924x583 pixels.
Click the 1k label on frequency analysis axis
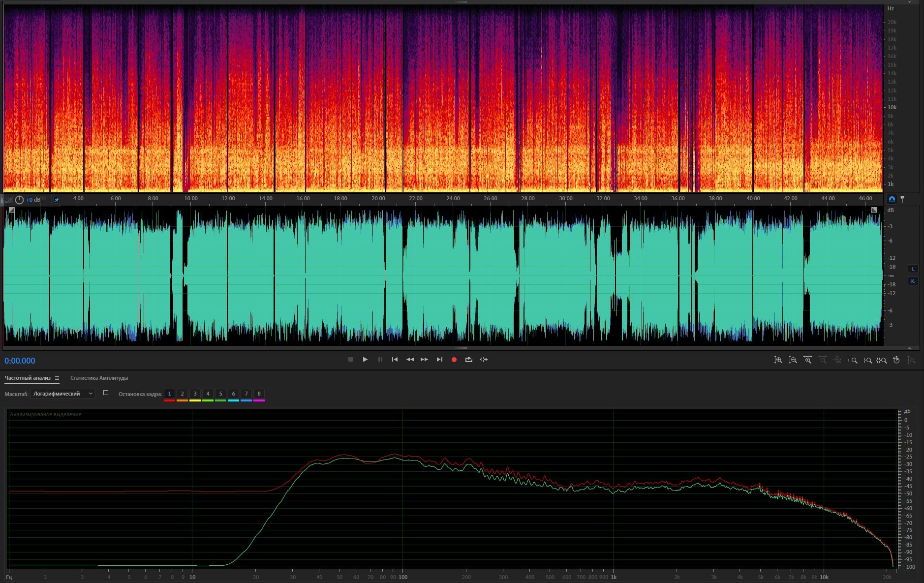coord(614,577)
